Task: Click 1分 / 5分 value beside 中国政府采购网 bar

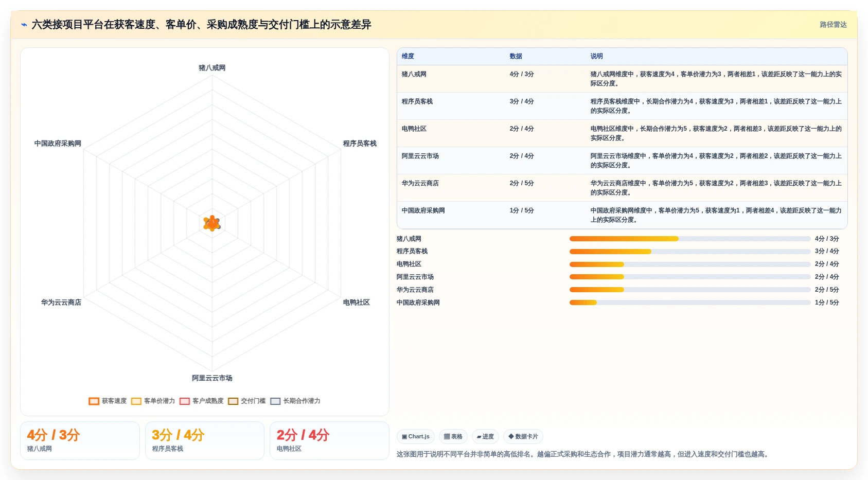Action: point(827,303)
